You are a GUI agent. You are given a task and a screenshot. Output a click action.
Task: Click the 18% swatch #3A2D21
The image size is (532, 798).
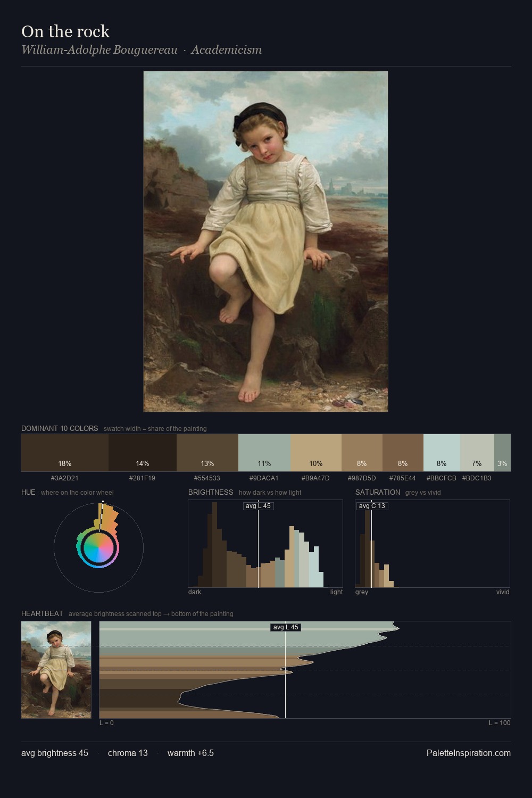tap(65, 453)
